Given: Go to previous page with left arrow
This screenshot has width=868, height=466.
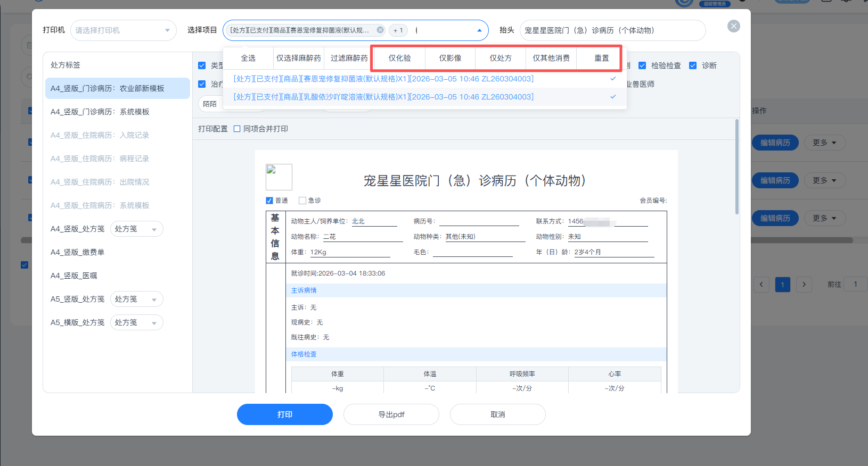Looking at the screenshot, I should (x=761, y=284).
